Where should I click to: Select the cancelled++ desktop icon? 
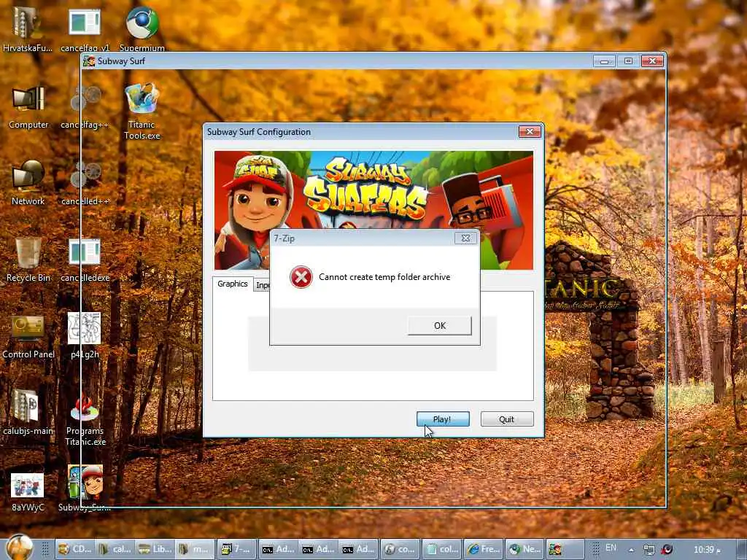(x=85, y=183)
